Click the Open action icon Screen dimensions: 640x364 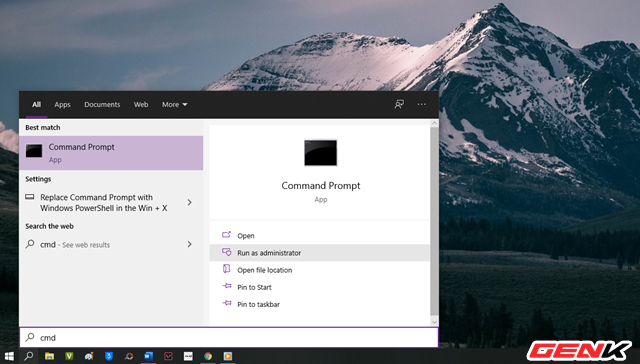tap(227, 235)
